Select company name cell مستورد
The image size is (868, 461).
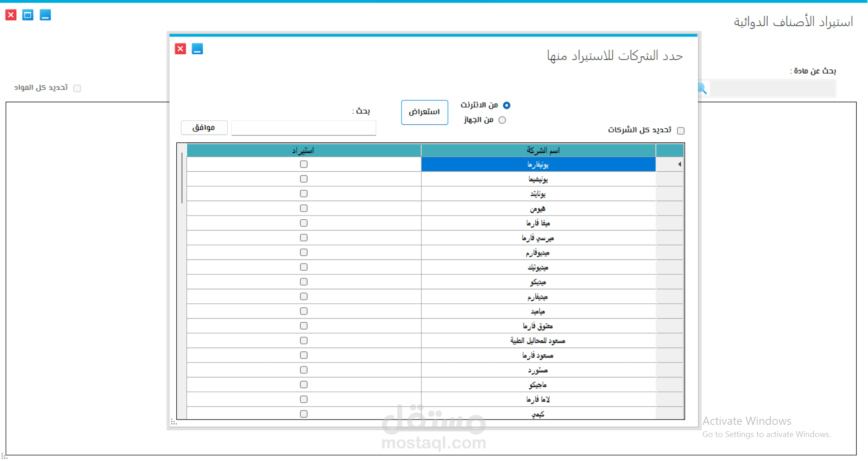[538, 370]
